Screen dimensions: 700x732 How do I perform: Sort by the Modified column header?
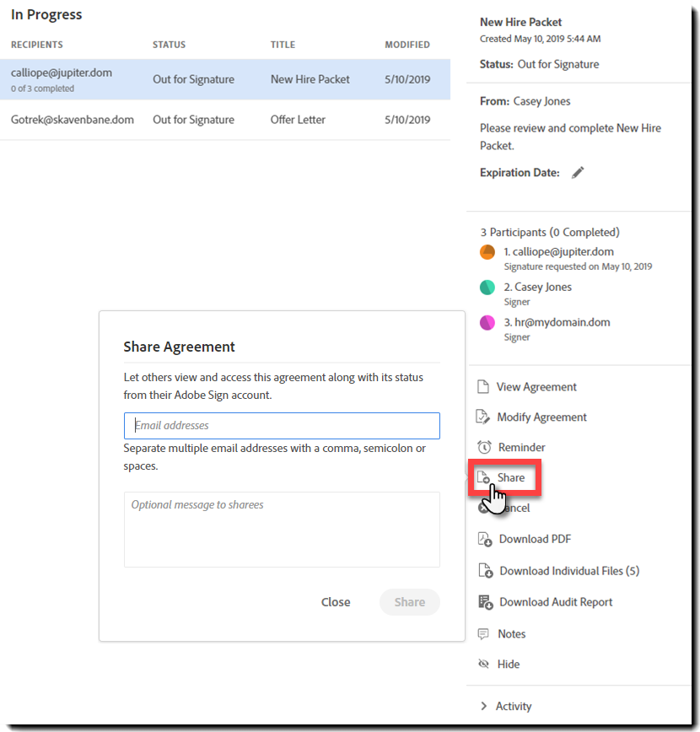coord(407,45)
